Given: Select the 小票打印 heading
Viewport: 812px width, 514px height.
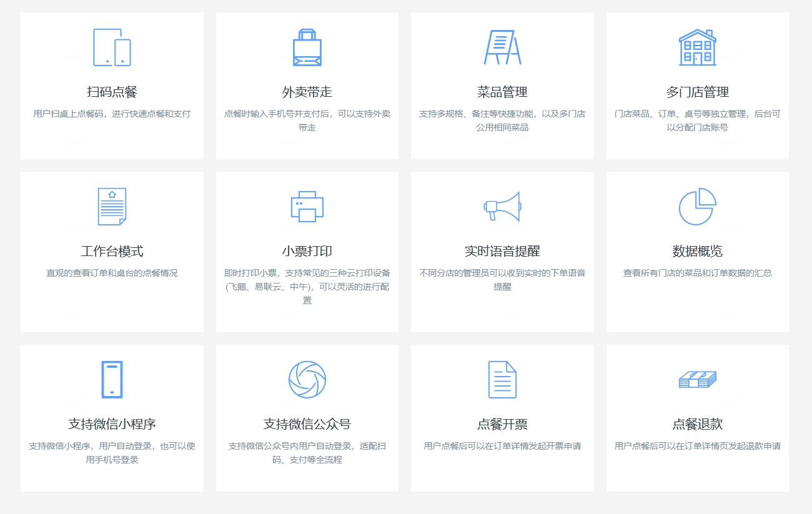Looking at the screenshot, I should (307, 252).
